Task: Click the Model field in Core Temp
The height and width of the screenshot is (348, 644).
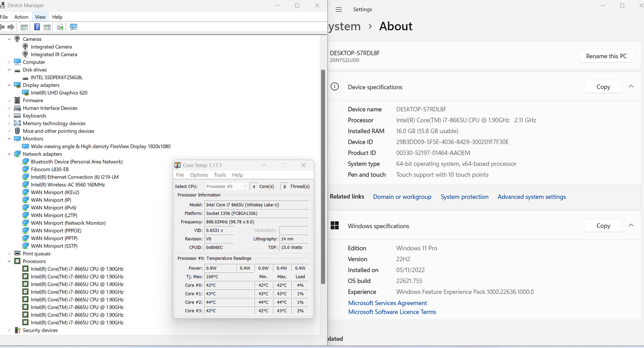Action: [257, 205]
